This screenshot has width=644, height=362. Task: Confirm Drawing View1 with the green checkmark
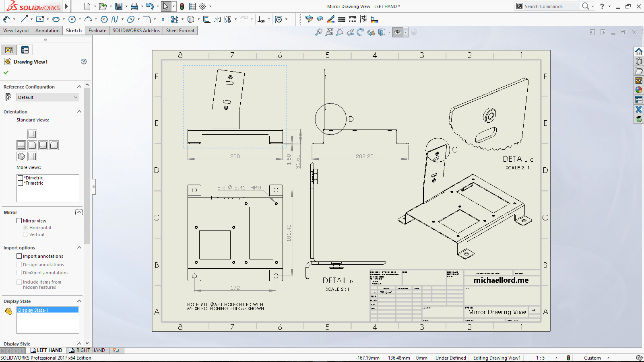(6, 73)
